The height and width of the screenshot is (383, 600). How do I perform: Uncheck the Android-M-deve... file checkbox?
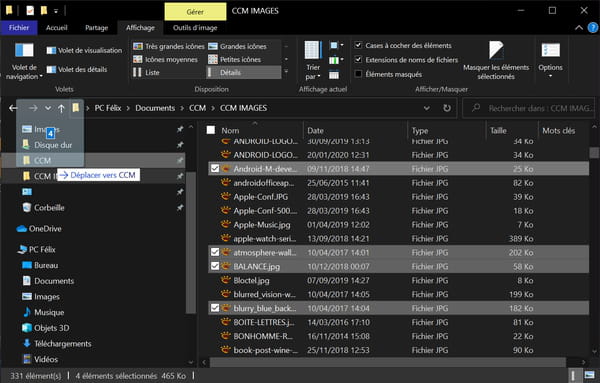point(215,169)
